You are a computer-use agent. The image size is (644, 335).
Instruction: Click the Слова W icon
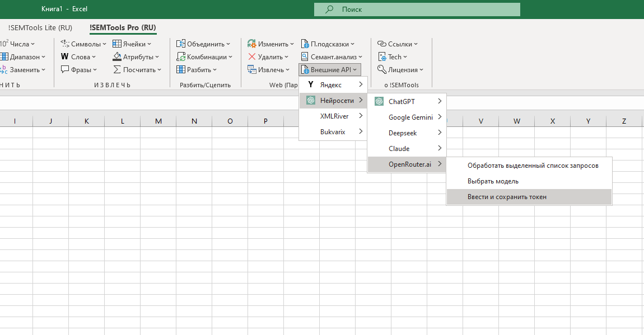coord(65,56)
